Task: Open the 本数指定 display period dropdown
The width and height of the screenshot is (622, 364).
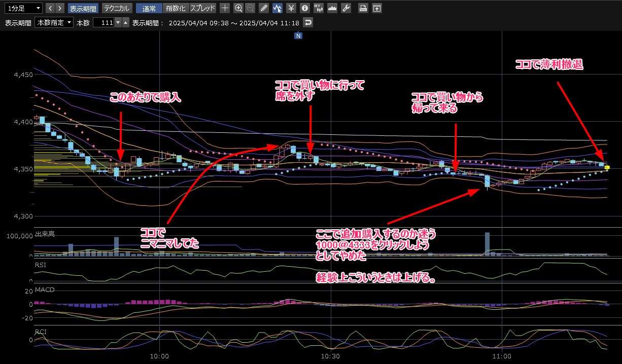Action: point(54,23)
